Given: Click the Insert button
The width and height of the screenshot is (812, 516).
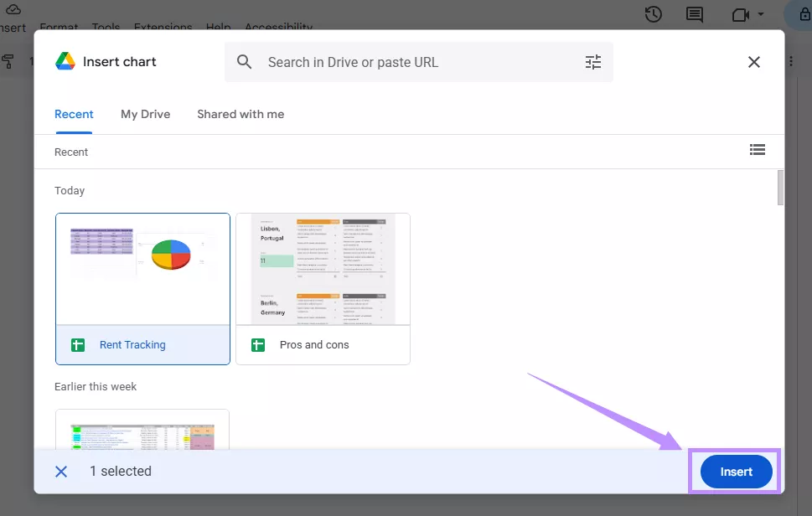Looking at the screenshot, I should tap(734, 471).
